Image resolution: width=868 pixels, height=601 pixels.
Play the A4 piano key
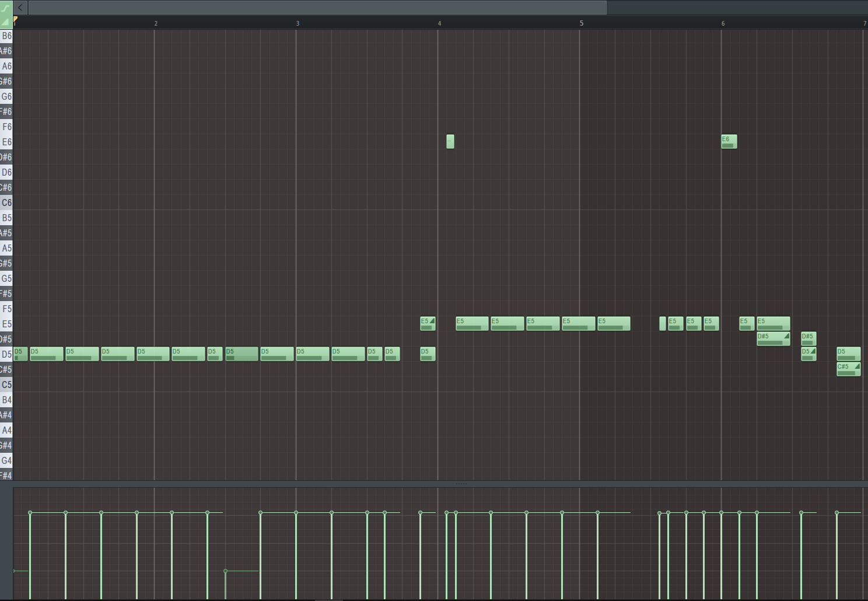[6, 431]
